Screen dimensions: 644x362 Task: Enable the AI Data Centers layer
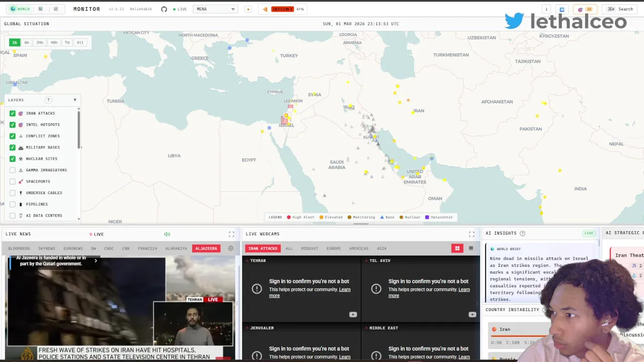(x=13, y=216)
